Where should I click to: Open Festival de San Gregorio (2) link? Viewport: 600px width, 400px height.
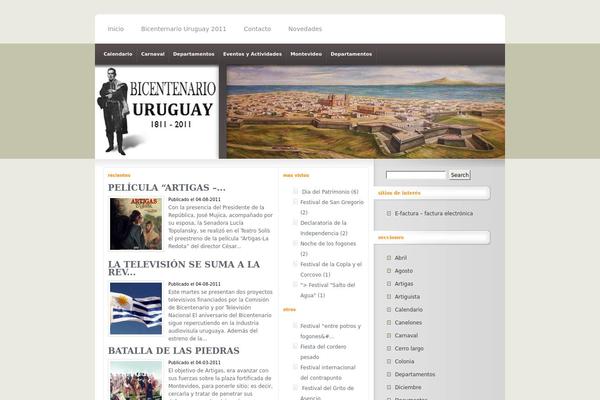coord(332,207)
